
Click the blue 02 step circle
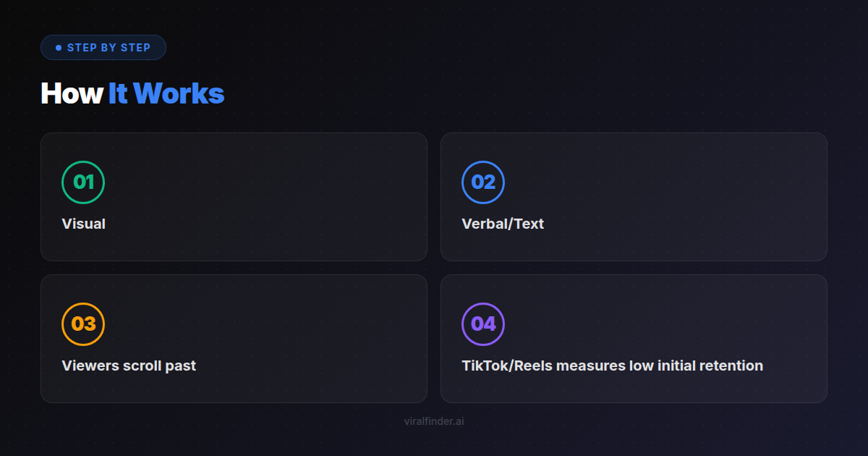click(x=483, y=182)
